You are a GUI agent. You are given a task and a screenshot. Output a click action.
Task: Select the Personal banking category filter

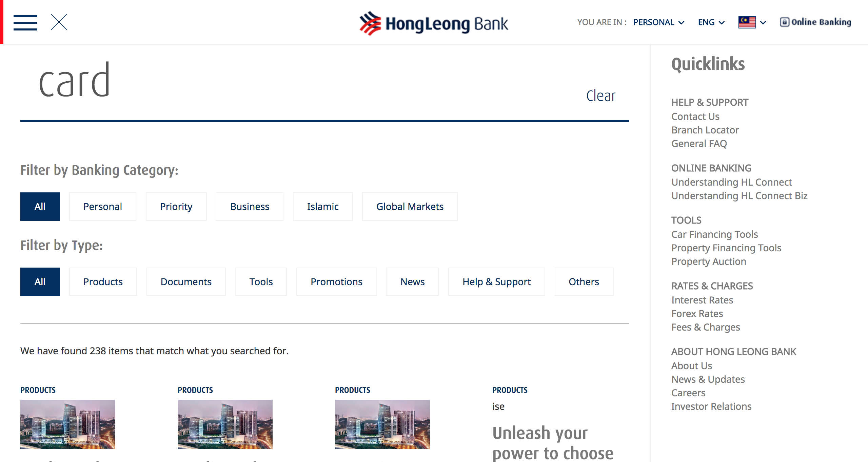click(102, 206)
